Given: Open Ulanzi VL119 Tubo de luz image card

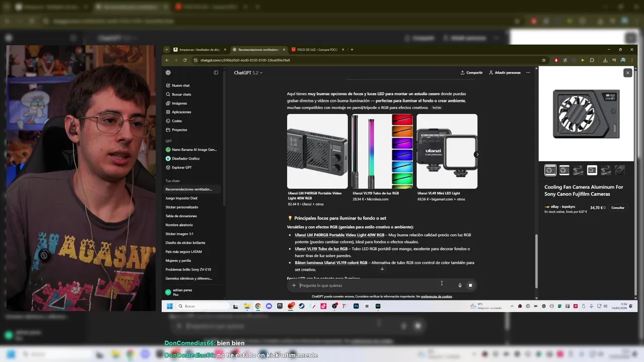Looking at the screenshot, I should click(x=382, y=151).
